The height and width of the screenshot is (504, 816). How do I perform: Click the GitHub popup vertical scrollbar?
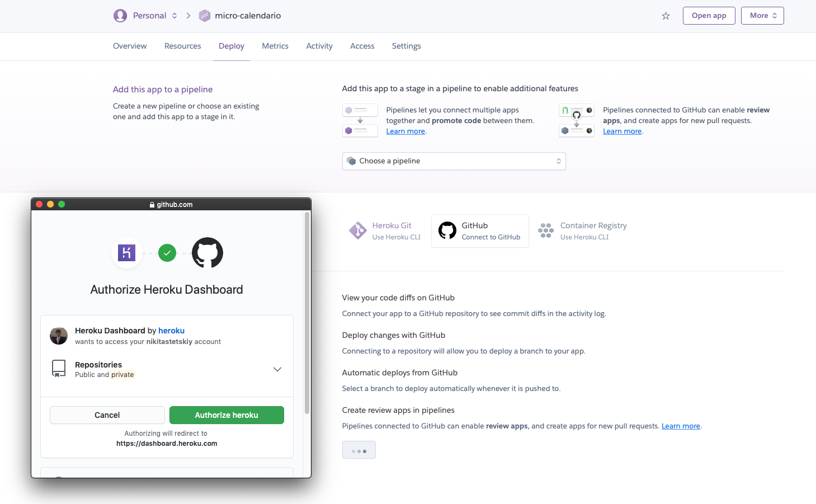pos(307,313)
